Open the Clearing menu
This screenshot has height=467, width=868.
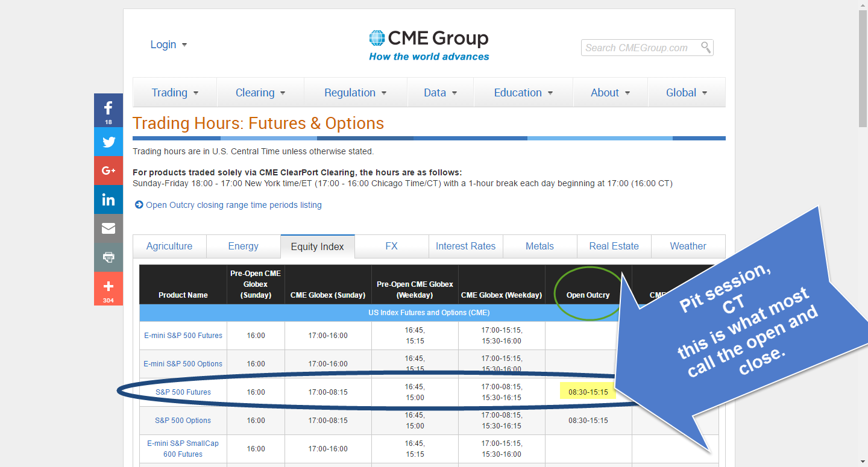click(x=260, y=93)
